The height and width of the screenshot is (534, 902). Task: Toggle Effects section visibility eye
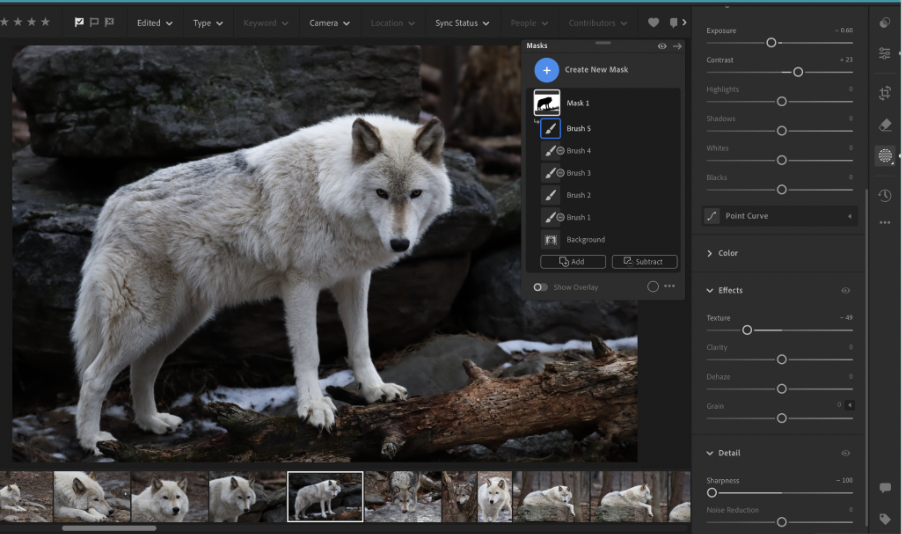coord(845,291)
